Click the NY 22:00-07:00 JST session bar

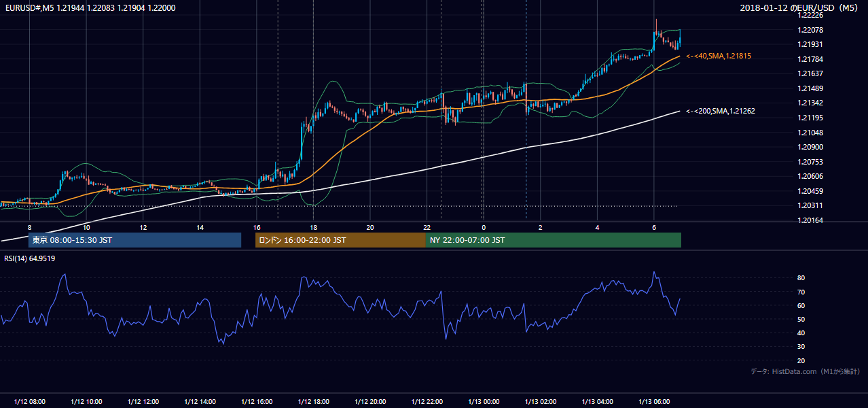554,240
